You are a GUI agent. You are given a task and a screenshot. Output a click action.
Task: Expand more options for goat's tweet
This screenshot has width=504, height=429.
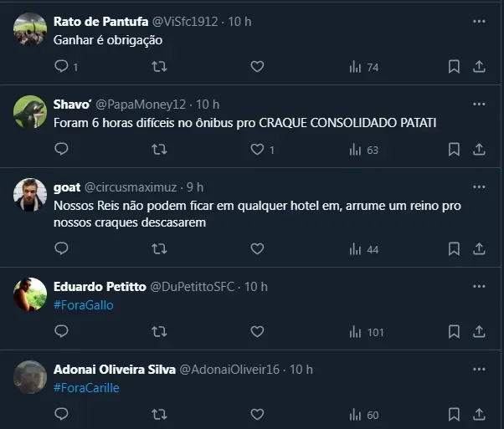[479, 186]
